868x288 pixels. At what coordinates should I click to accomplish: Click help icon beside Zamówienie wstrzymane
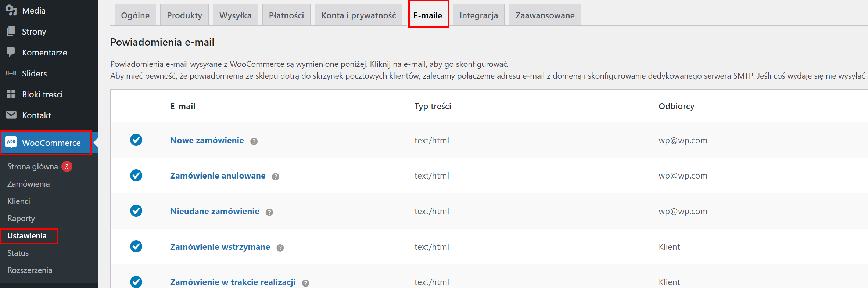click(x=280, y=248)
